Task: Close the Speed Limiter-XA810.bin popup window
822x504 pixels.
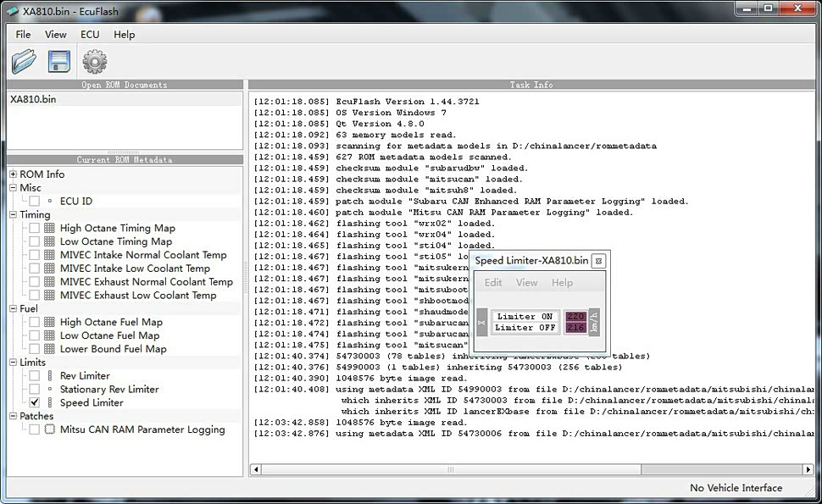Action: tap(598, 261)
